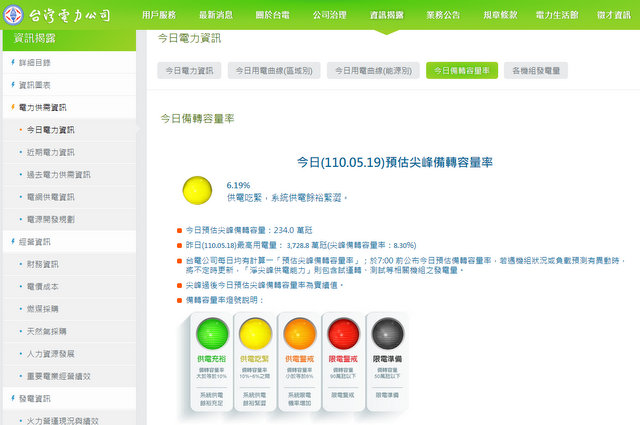Click the large yellow status light indicator
Image resolution: width=640 pixels, height=425 pixels.
pyautogui.click(x=197, y=190)
